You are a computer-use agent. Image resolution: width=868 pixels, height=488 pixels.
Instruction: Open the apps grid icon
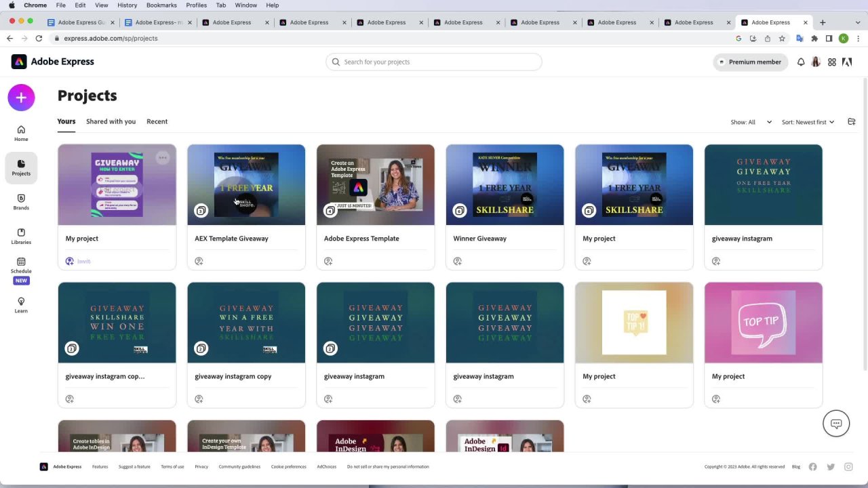832,62
